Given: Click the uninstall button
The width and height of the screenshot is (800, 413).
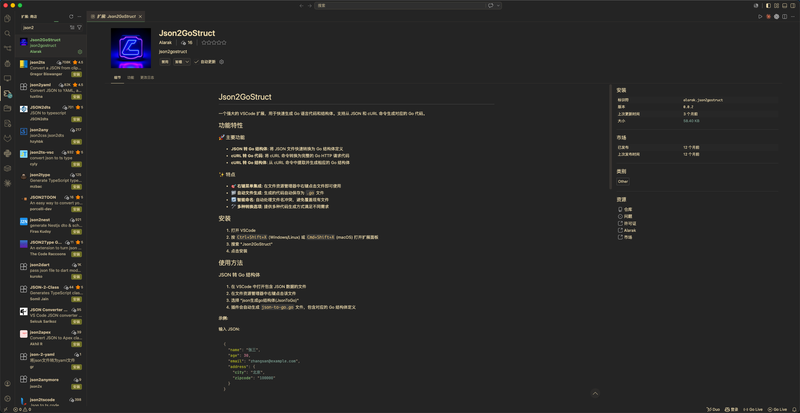Looking at the screenshot, I should [179, 62].
